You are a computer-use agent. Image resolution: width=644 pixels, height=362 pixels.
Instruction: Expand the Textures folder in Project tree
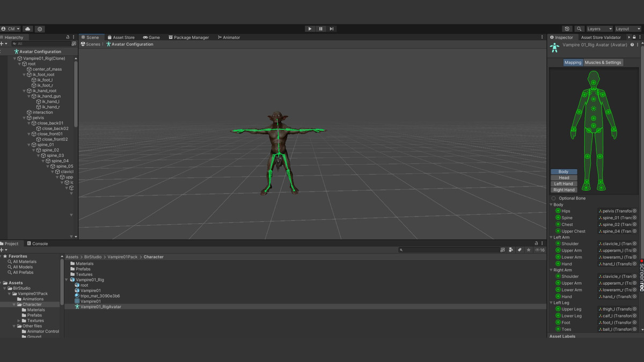[x=19, y=321]
